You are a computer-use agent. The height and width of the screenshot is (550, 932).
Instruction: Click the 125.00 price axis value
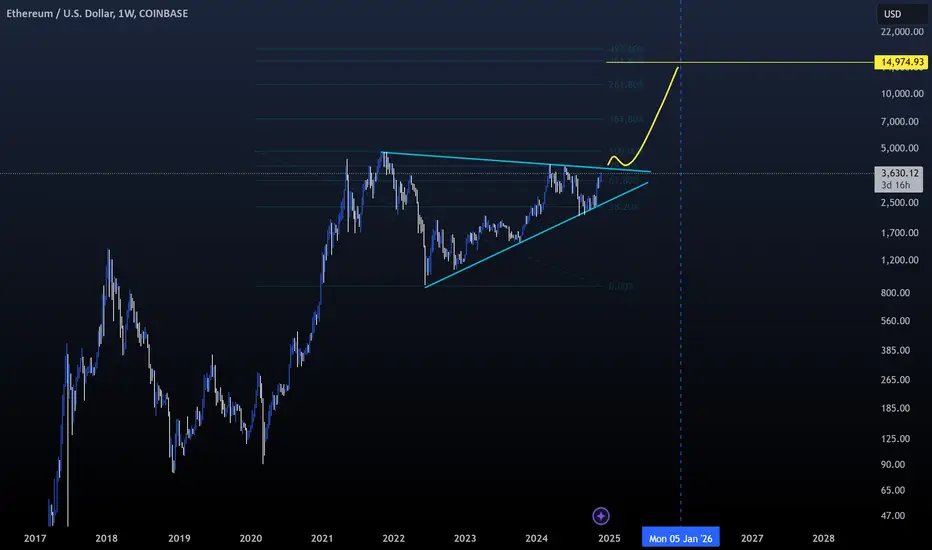(x=896, y=438)
